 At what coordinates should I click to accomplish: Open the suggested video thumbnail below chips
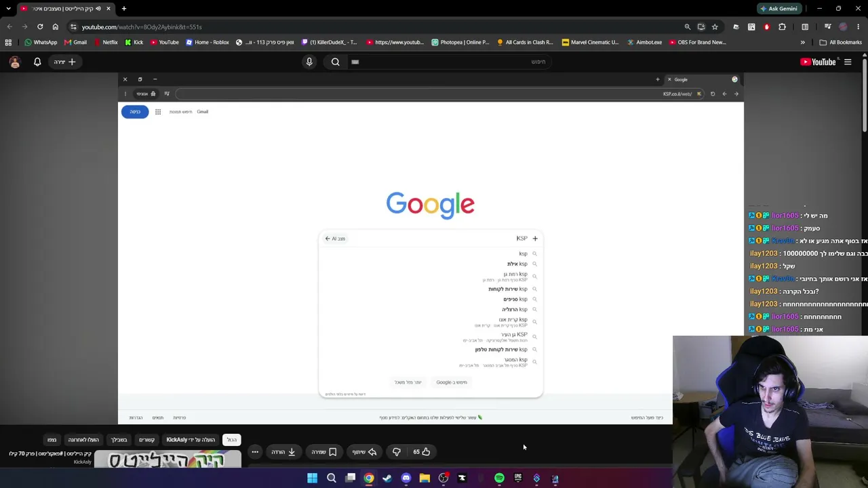coord(167,460)
